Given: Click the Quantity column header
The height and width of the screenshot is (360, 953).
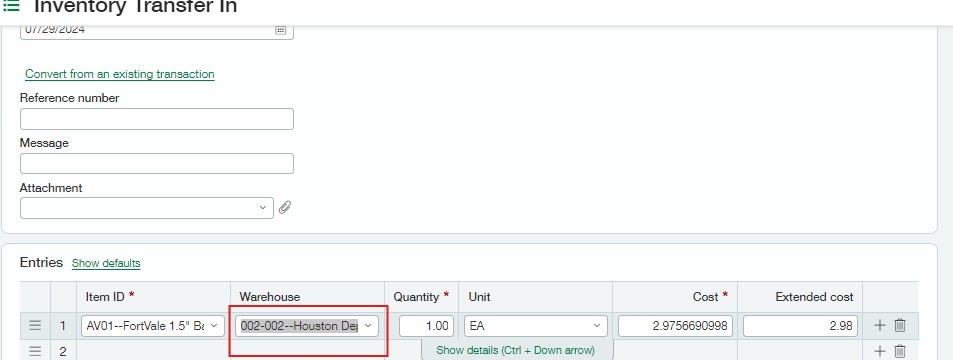Looking at the screenshot, I should tap(416, 297).
